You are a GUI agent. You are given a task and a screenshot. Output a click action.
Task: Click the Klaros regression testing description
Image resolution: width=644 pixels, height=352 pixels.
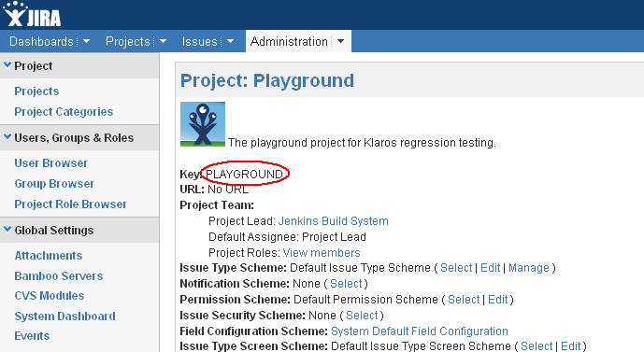[362, 142]
